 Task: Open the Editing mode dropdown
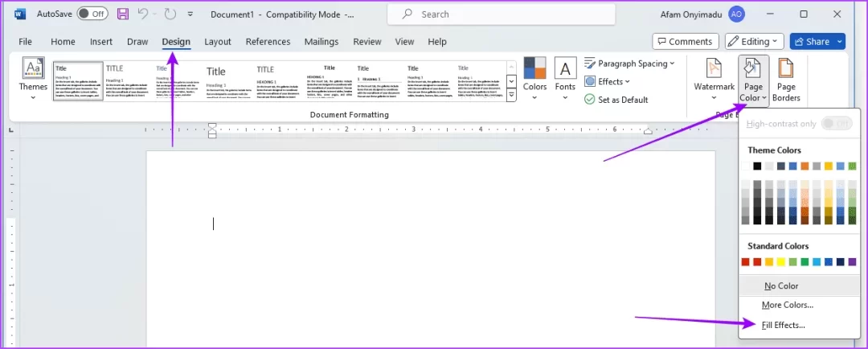(754, 41)
